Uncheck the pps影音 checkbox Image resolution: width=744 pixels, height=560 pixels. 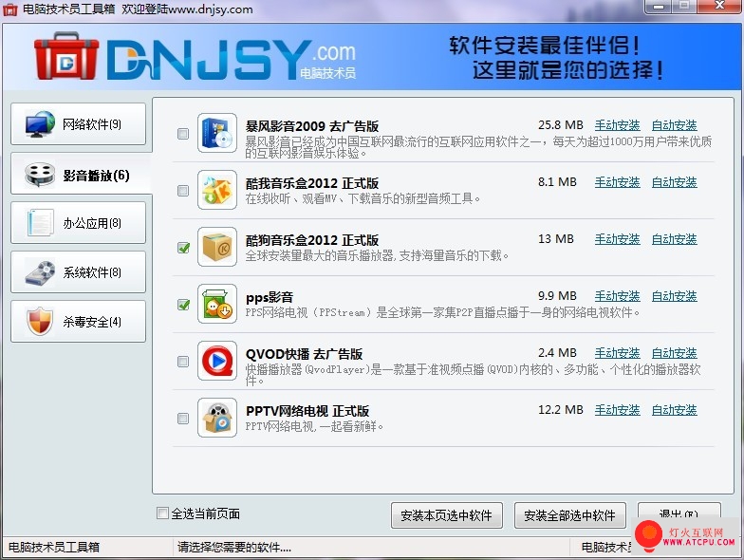coord(183,305)
